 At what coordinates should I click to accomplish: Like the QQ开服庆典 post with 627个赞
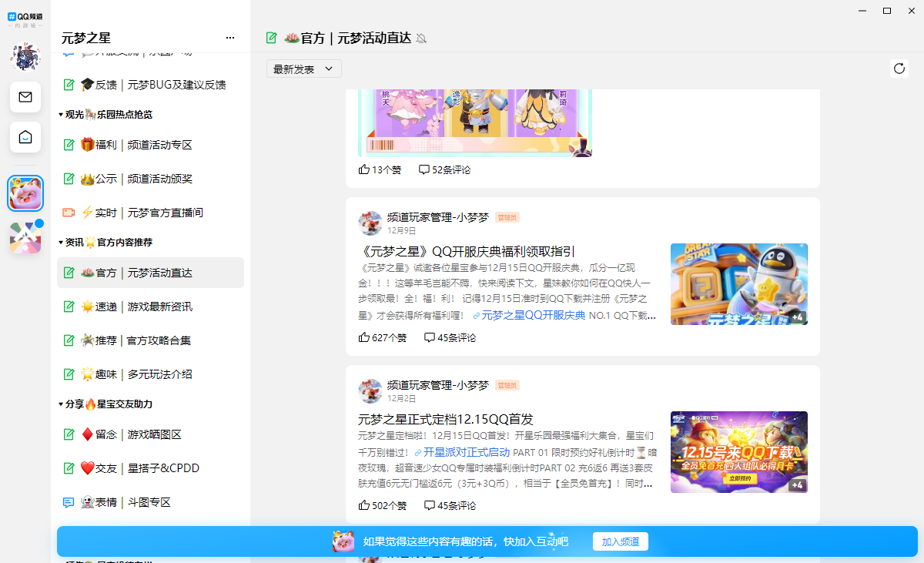coord(383,337)
